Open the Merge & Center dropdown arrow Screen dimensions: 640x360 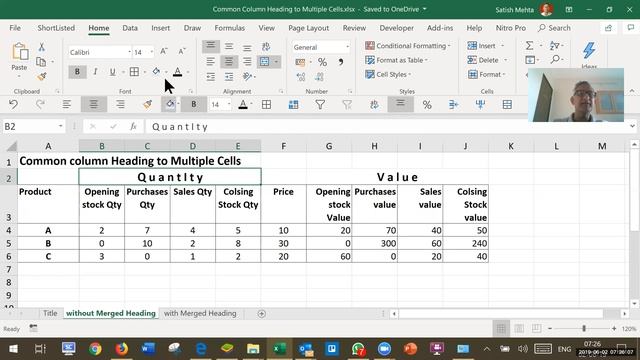pos(276,62)
